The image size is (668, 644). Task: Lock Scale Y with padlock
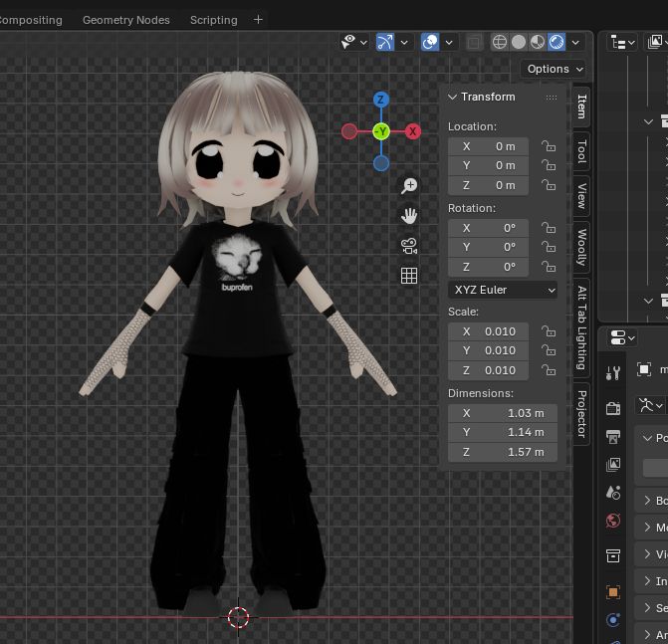549,350
